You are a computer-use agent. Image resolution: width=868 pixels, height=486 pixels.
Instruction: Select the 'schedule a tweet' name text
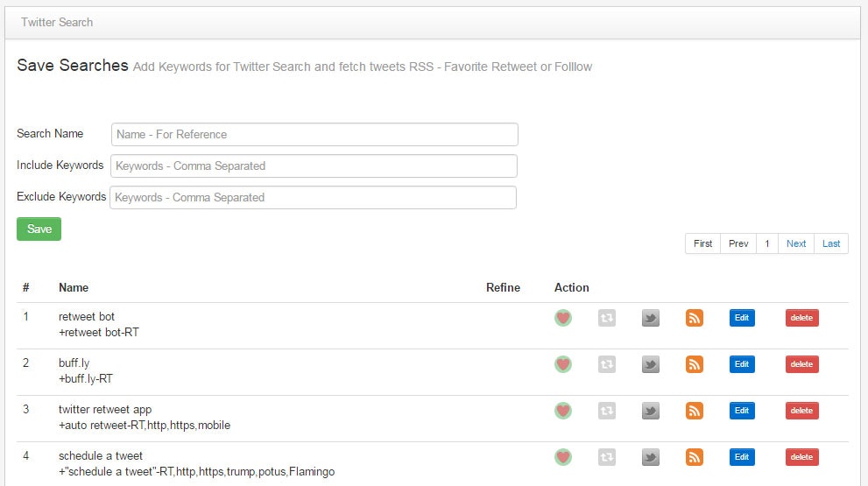(100, 456)
